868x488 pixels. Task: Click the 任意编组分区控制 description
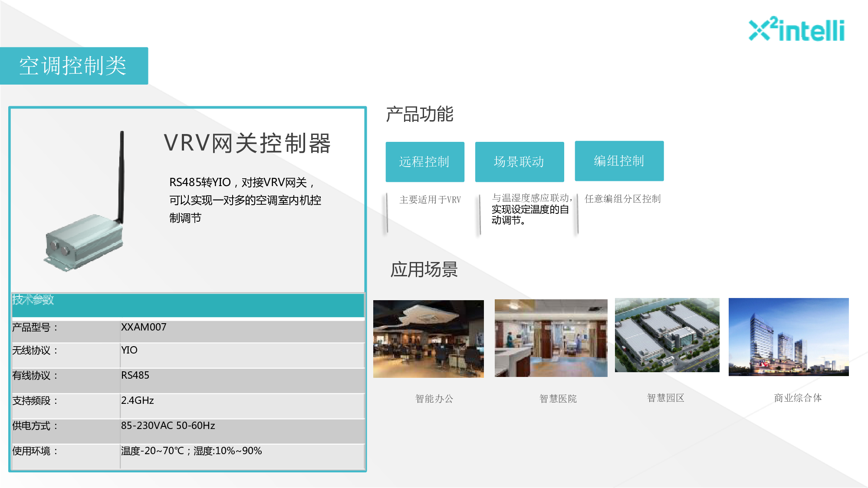pyautogui.click(x=623, y=199)
